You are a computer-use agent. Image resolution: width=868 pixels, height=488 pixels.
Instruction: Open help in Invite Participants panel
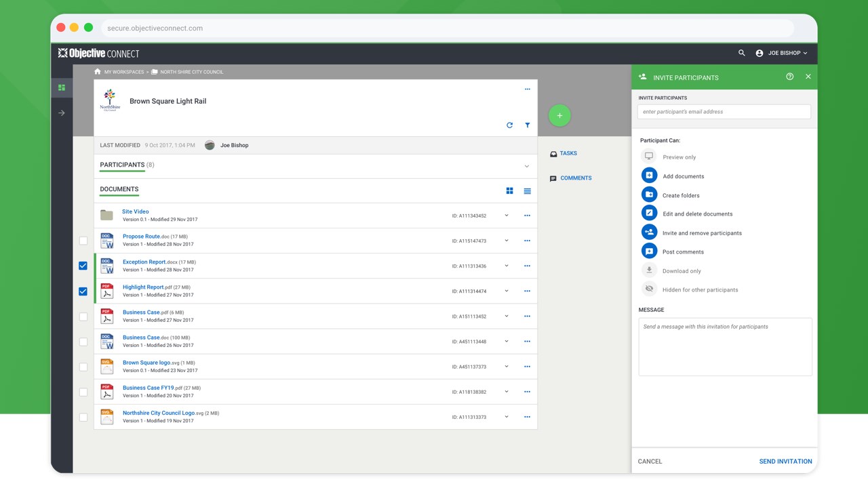790,77
